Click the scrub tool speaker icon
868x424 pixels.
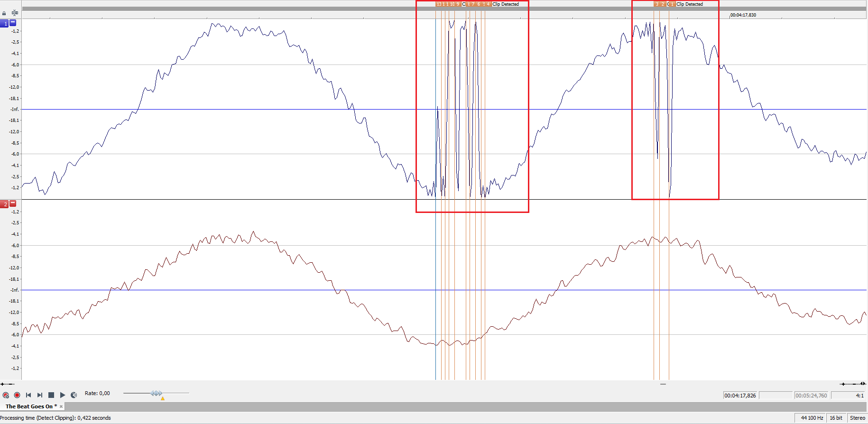[x=74, y=395]
